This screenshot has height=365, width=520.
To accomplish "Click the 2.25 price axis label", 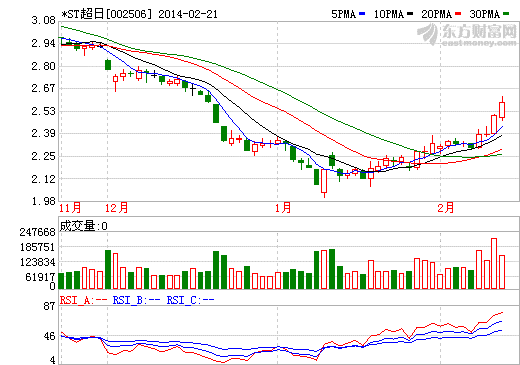I will pos(43,156).
